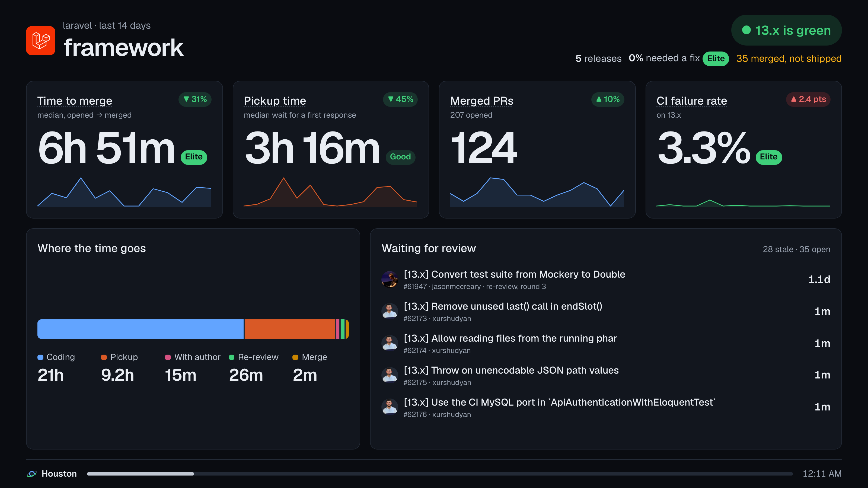Click xurshudyan's avatar on PR #62175
Viewport: 868px width, 488px height.
tap(390, 375)
